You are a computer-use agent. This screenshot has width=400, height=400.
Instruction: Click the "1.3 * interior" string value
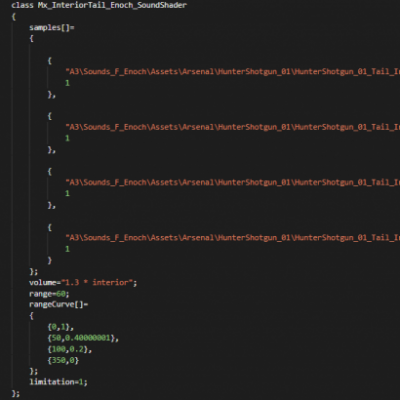97,283
